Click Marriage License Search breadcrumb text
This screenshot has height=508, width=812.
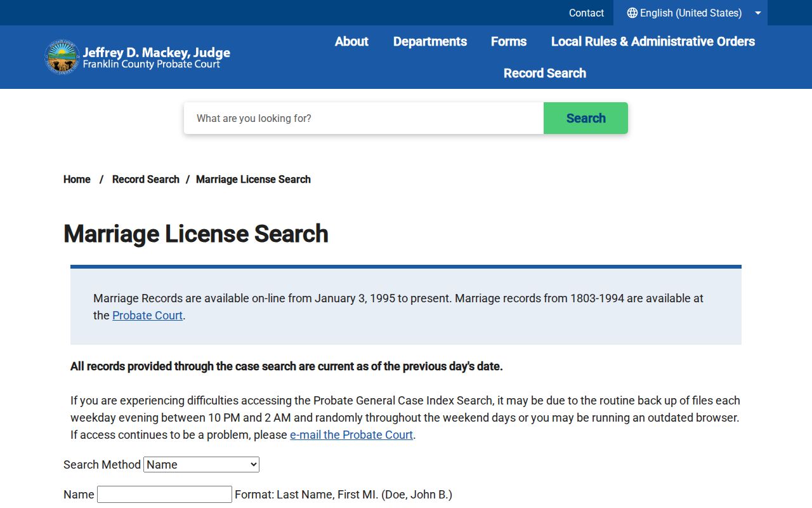coord(253,180)
